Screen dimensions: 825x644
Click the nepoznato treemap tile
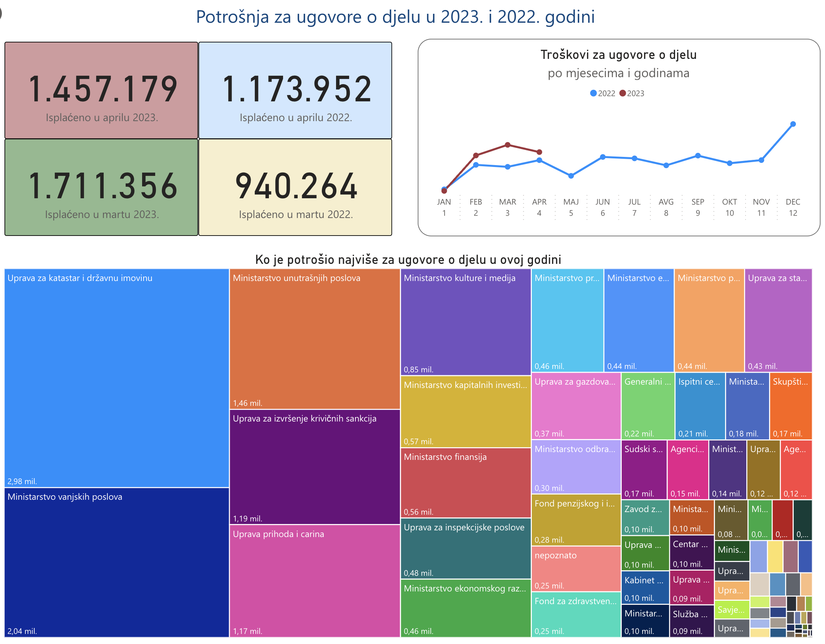(576, 569)
